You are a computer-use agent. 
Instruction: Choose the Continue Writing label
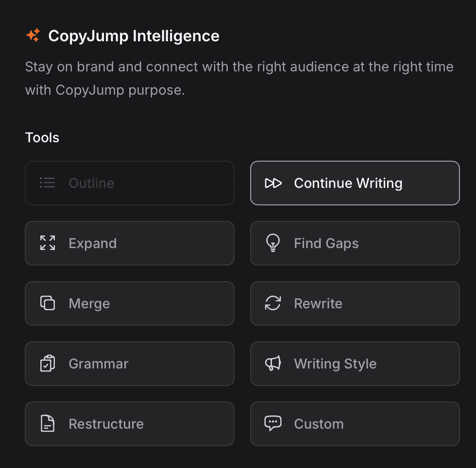(x=348, y=183)
